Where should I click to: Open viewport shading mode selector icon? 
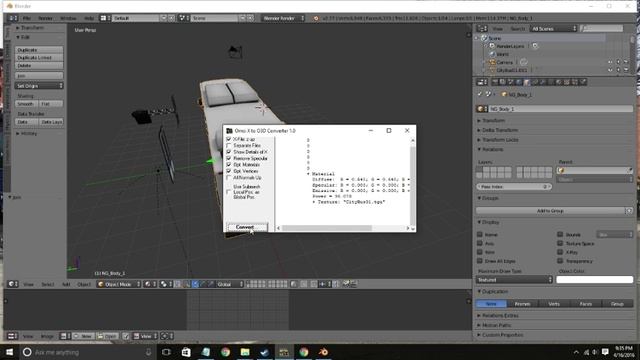click(150, 284)
